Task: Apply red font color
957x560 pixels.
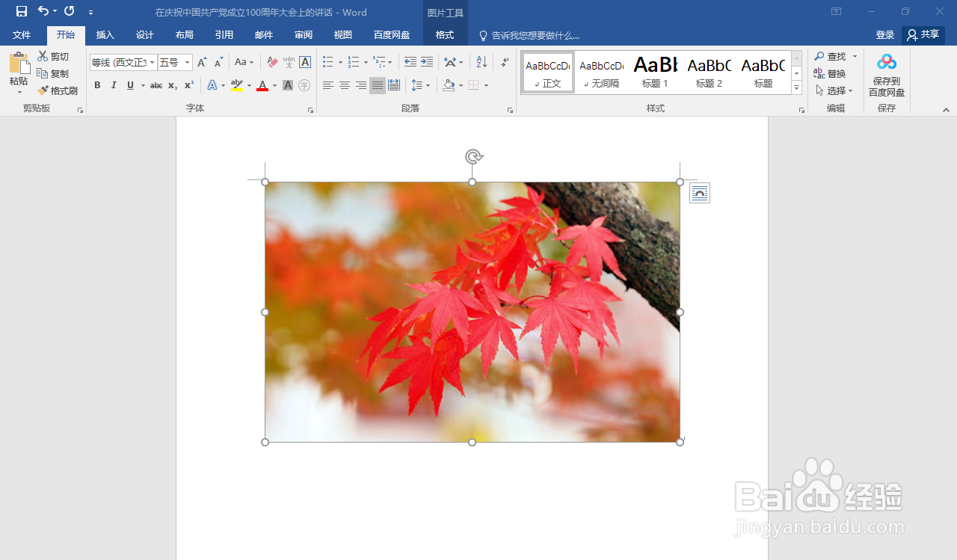Action: (262, 85)
